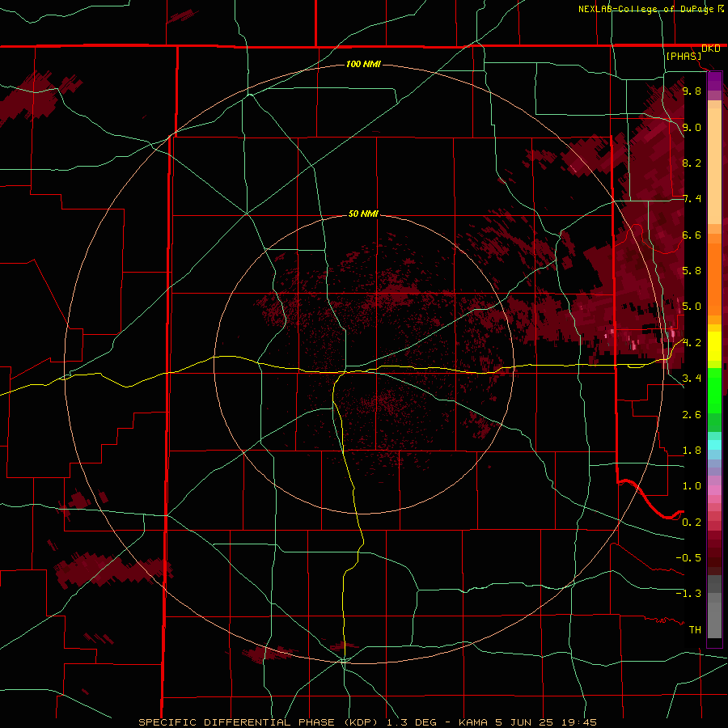Click the 7.4 legend value
Viewport: 728px width, 728px height.
point(692,199)
